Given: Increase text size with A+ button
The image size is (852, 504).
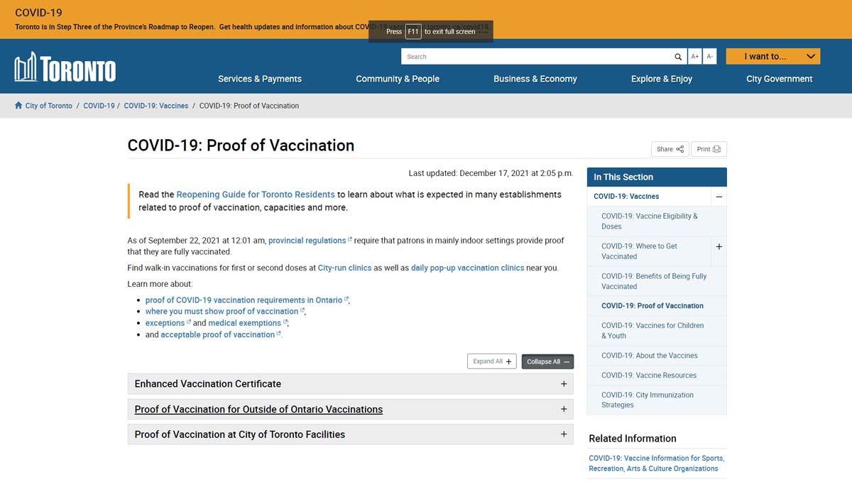Looking at the screenshot, I should pyautogui.click(x=695, y=57).
